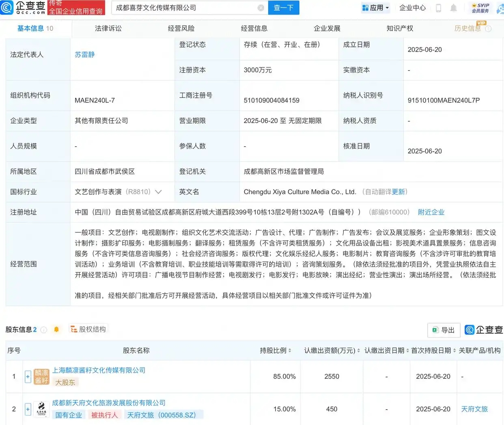Open the 股权结构 button
The height and width of the screenshot is (425, 504).
click(88, 329)
